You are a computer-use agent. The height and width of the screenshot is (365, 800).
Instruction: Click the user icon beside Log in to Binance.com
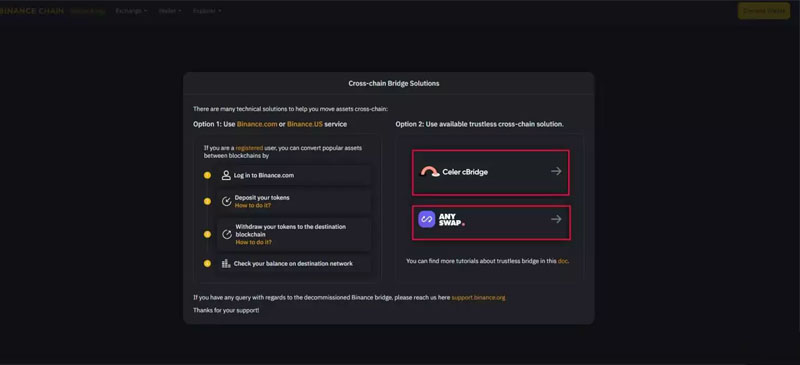coord(226,175)
